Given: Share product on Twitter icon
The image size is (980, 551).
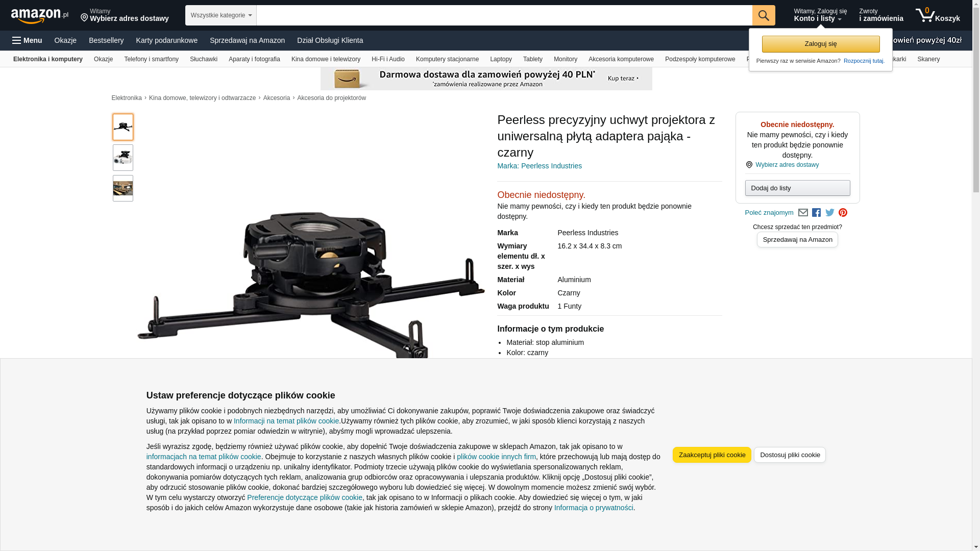Looking at the screenshot, I should pos(830,213).
